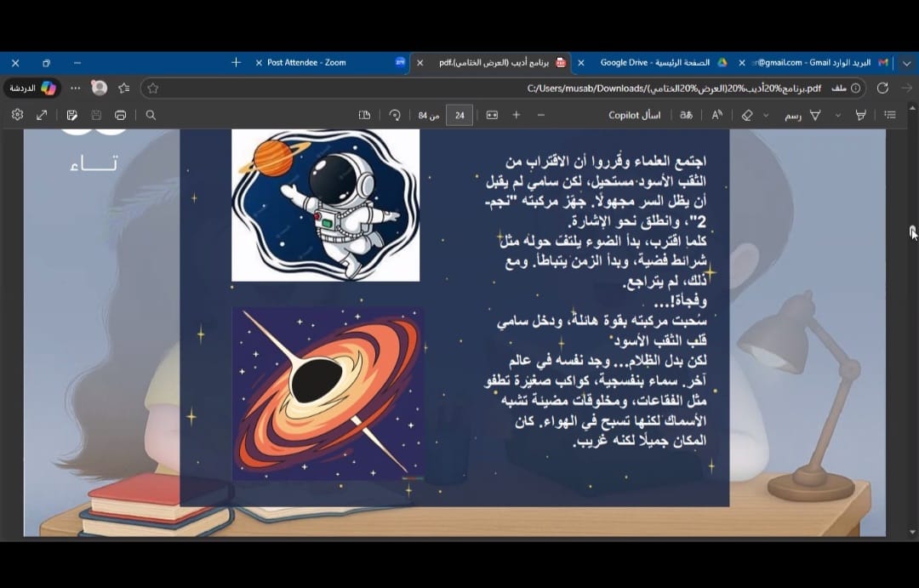This screenshot has height=588, width=919.
Task: Refresh the current page
Action: coord(883,88)
